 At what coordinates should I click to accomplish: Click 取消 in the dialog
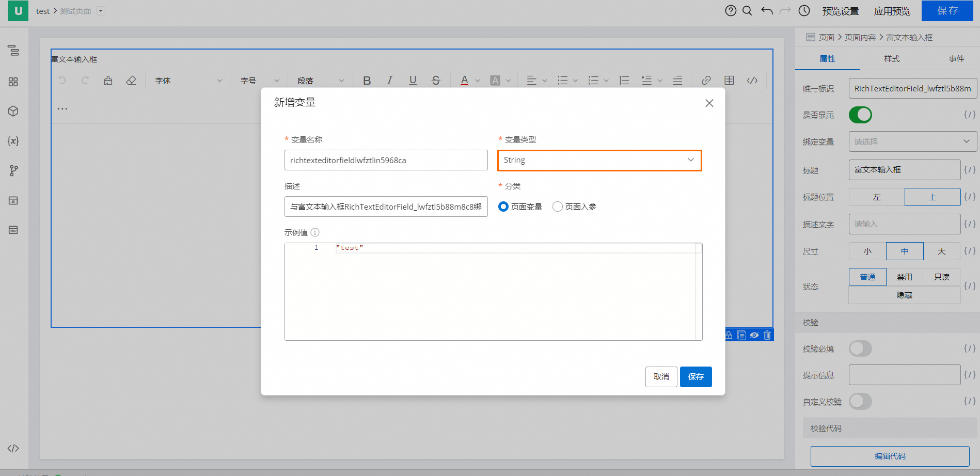[661, 377]
